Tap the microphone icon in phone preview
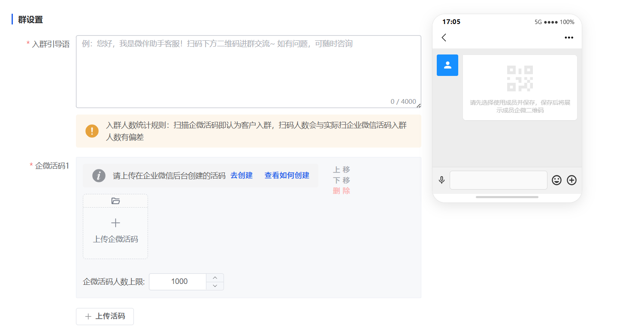 pyautogui.click(x=441, y=180)
